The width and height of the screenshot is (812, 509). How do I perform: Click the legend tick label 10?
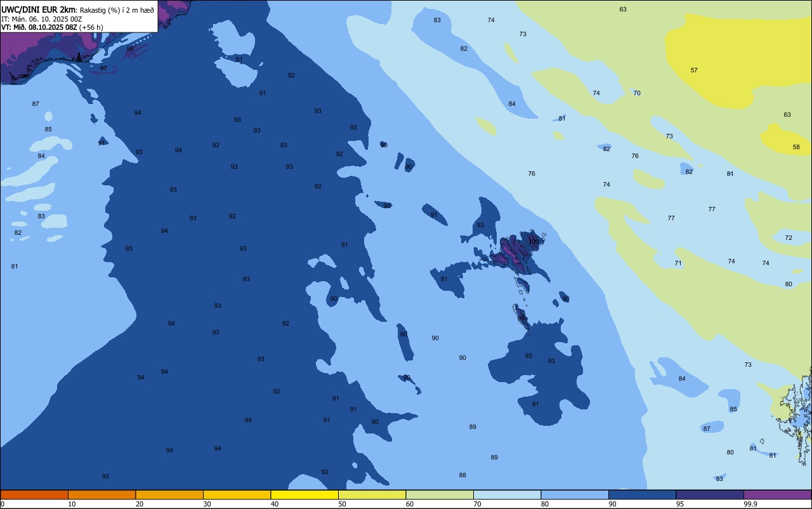72,504
